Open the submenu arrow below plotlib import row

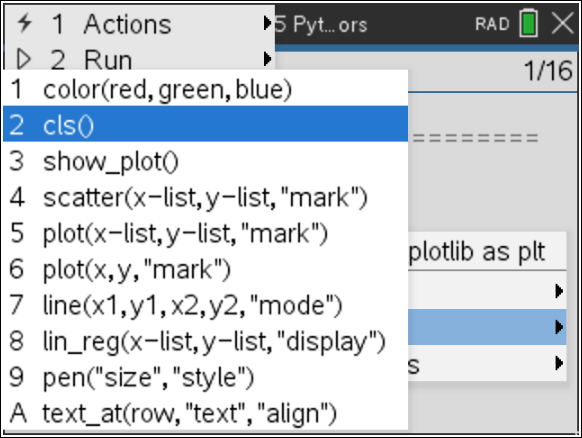point(559,291)
